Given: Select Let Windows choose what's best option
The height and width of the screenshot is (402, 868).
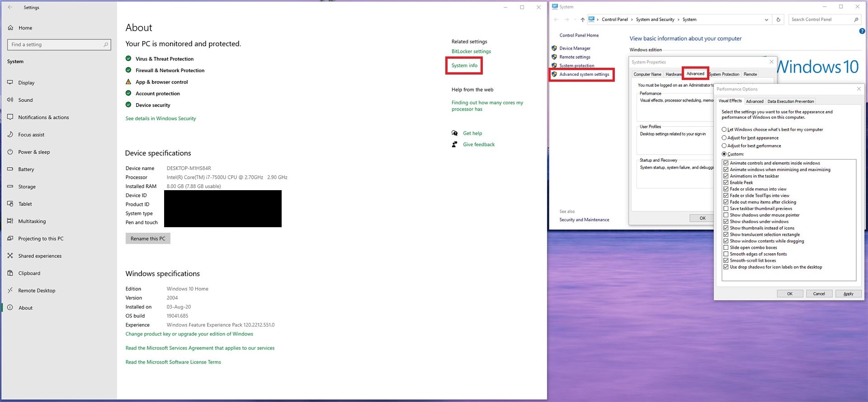Looking at the screenshot, I should (x=724, y=130).
